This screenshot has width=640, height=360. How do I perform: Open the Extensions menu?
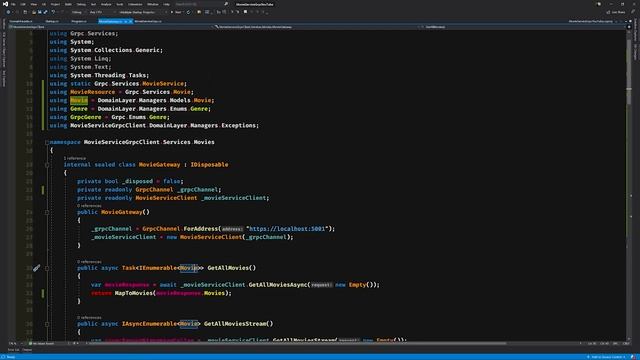135,4
